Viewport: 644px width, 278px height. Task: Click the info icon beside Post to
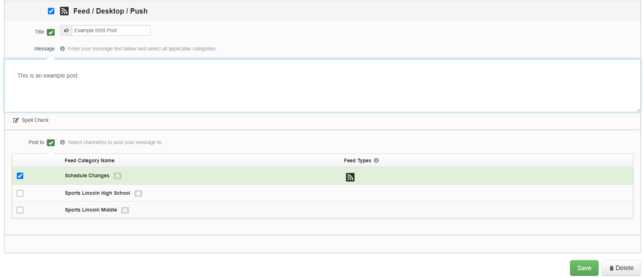63,142
